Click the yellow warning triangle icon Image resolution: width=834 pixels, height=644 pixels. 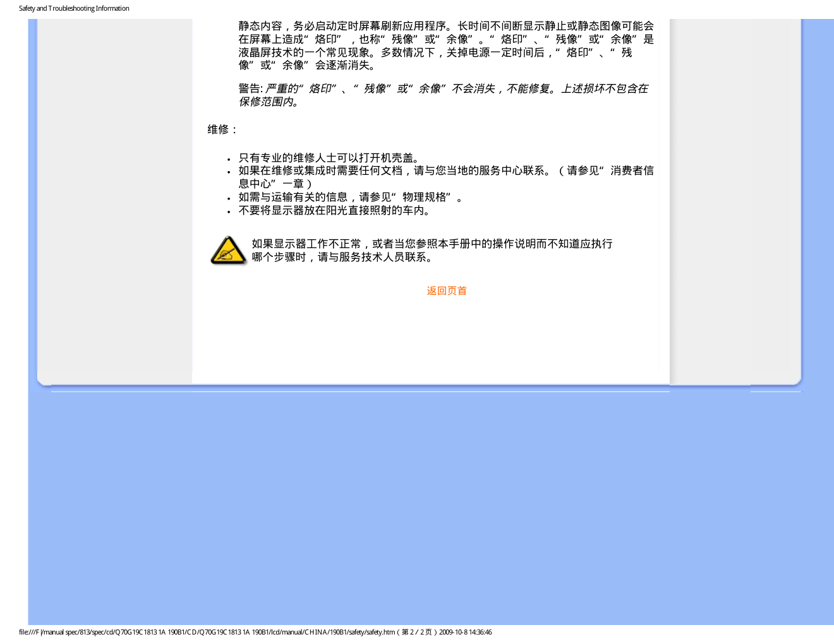228,251
